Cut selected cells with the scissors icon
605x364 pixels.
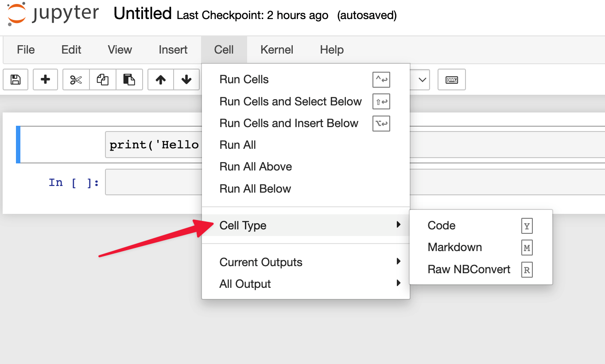[x=76, y=80]
